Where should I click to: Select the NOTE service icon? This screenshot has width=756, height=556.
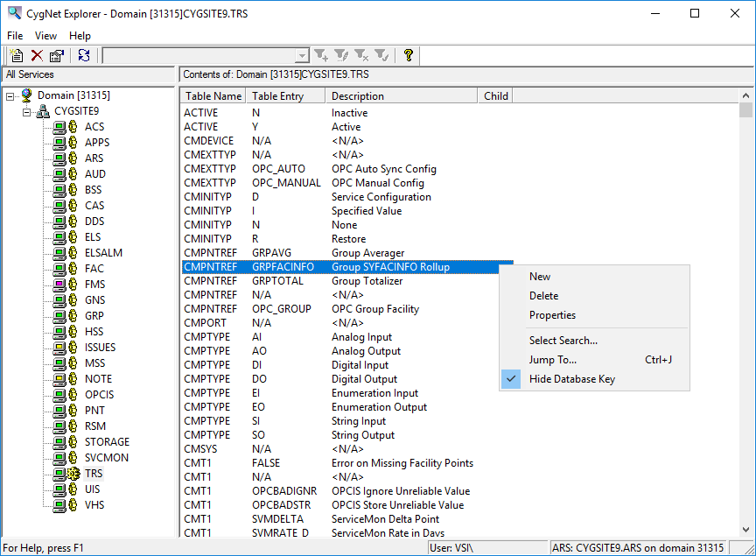[x=65, y=379]
